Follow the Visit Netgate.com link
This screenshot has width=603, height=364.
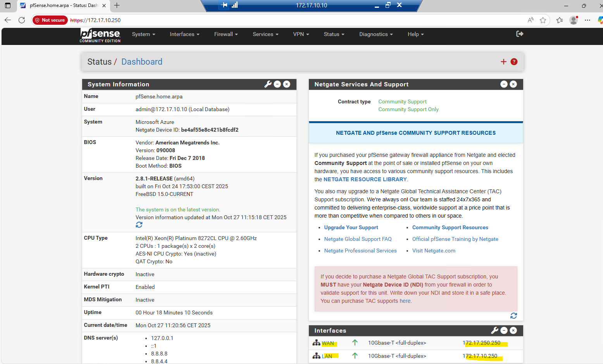pyautogui.click(x=434, y=251)
